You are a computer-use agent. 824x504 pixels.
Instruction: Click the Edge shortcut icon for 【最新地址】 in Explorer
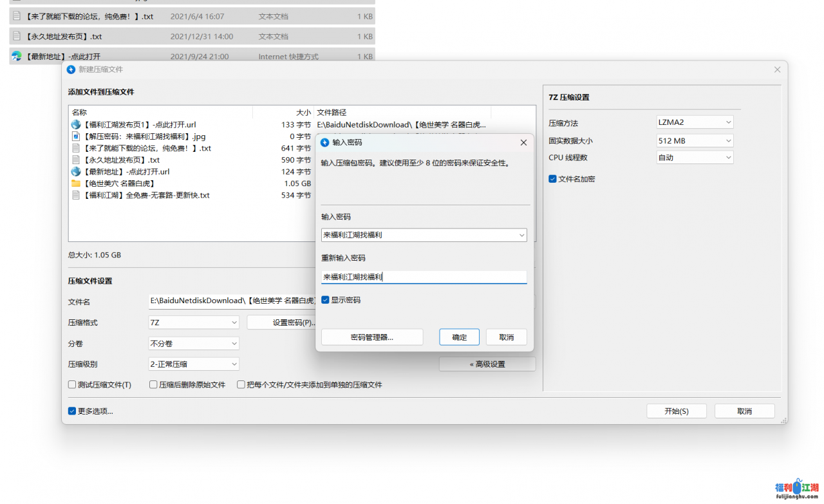click(17, 57)
